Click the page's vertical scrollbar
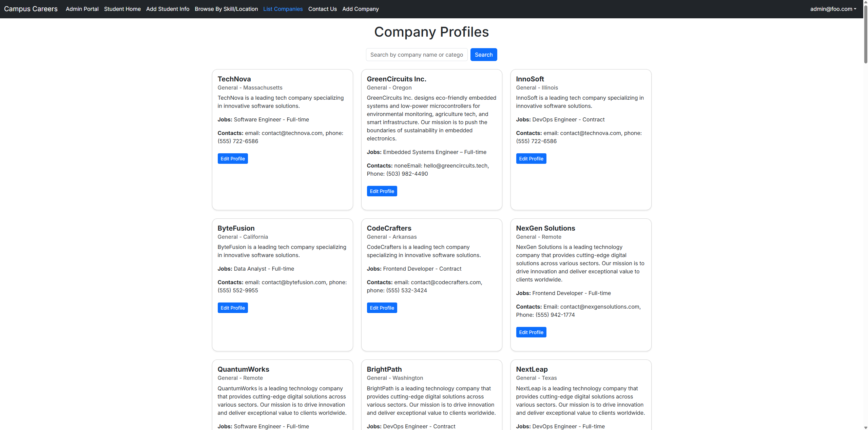The image size is (868, 430). [x=865, y=34]
